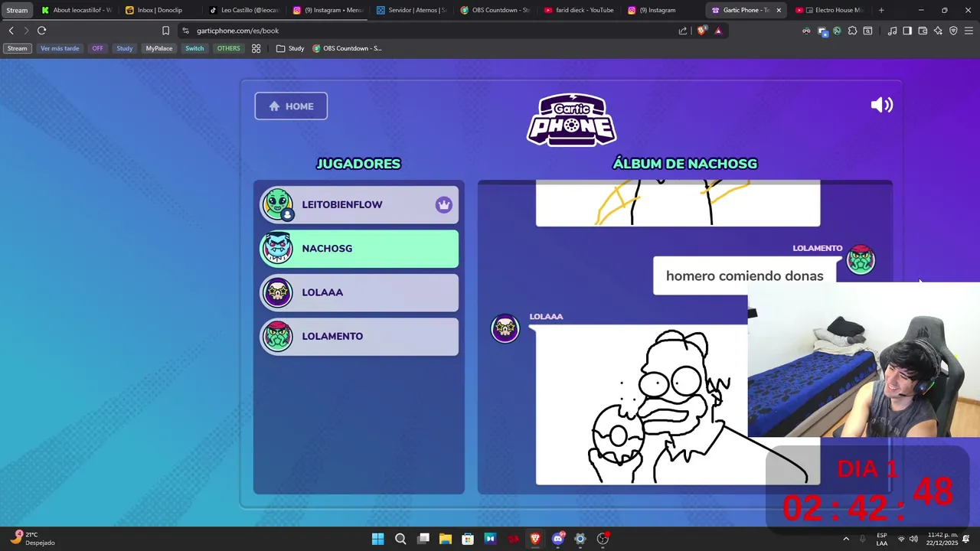The height and width of the screenshot is (551, 980).
Task: Open the Study bookmarks folder
Action: [x=290, y=48]
